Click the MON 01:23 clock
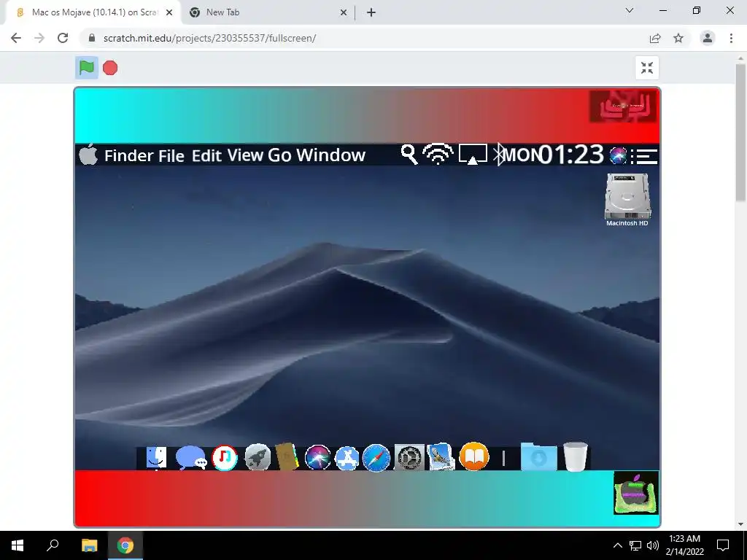Screen dimensions: 747x560 pyautogui.click(x=554, y=155)
